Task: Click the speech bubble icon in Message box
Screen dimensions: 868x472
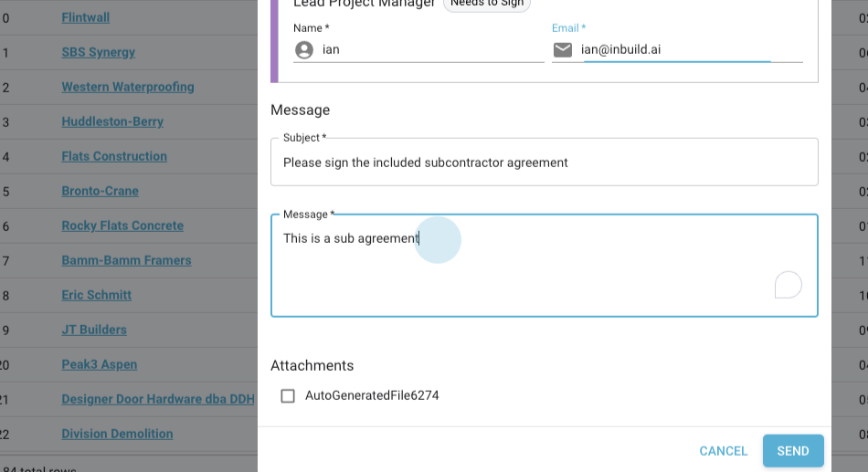Action: tap(788, 286)
